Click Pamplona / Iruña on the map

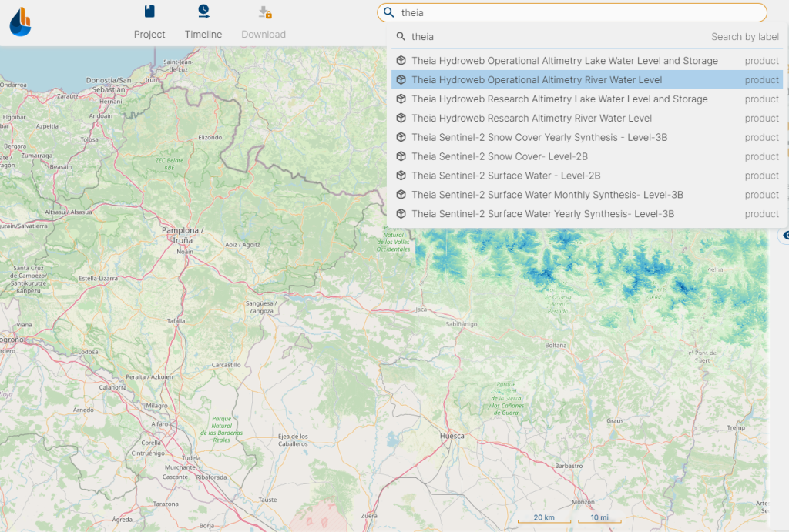183,235
